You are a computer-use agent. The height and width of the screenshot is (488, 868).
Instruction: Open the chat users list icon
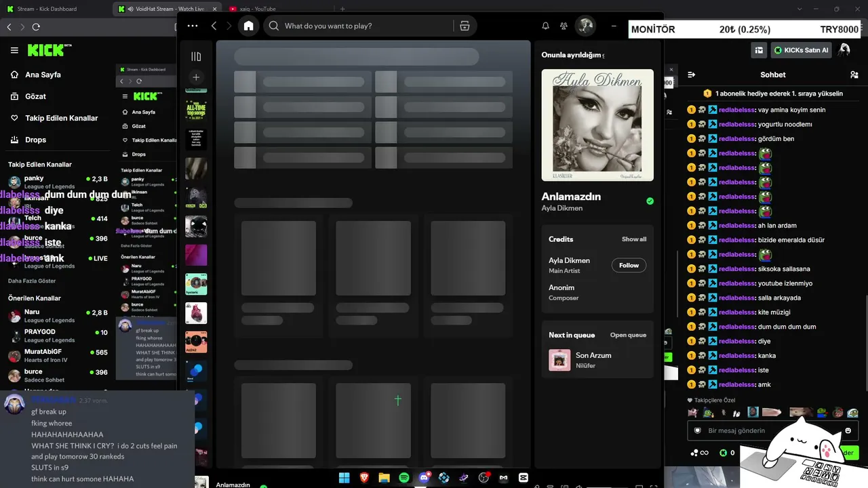[854, 75]
